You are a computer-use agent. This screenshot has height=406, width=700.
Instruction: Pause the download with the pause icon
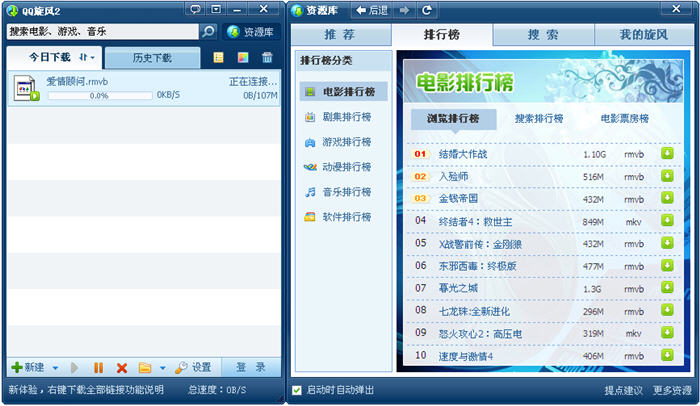(99, 368)
